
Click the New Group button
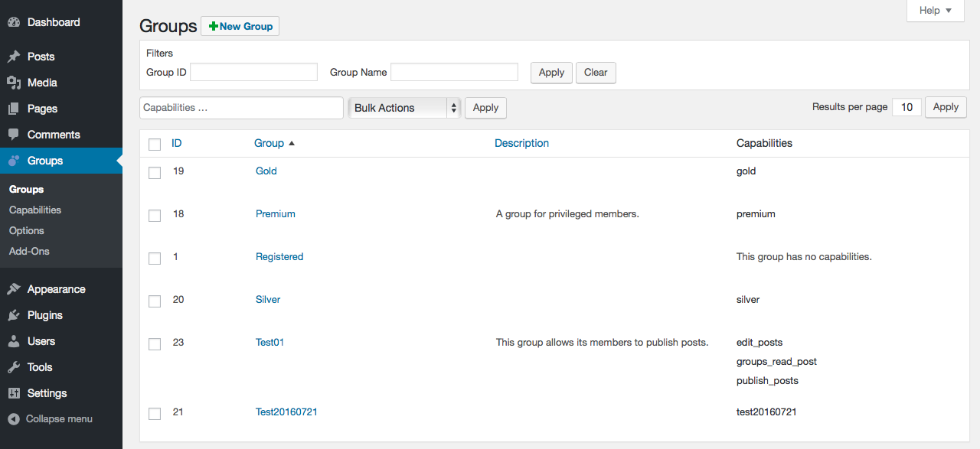click(240, 26)
